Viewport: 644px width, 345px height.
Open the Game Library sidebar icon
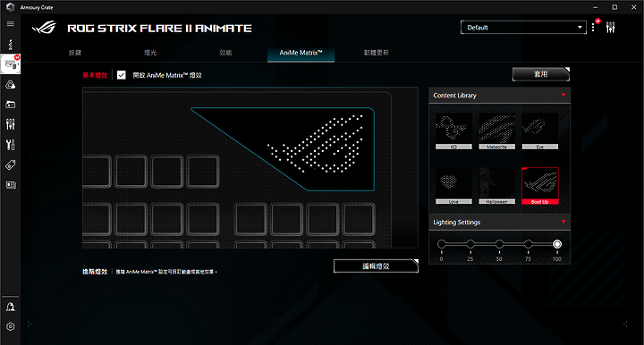(10, 105)
